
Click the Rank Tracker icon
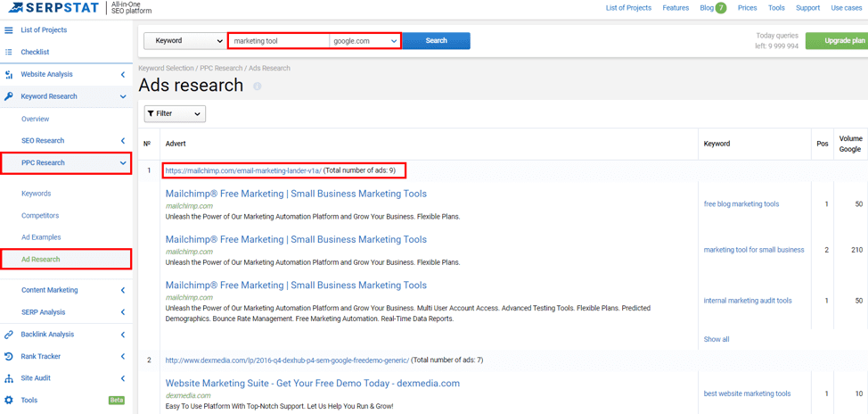9,357
